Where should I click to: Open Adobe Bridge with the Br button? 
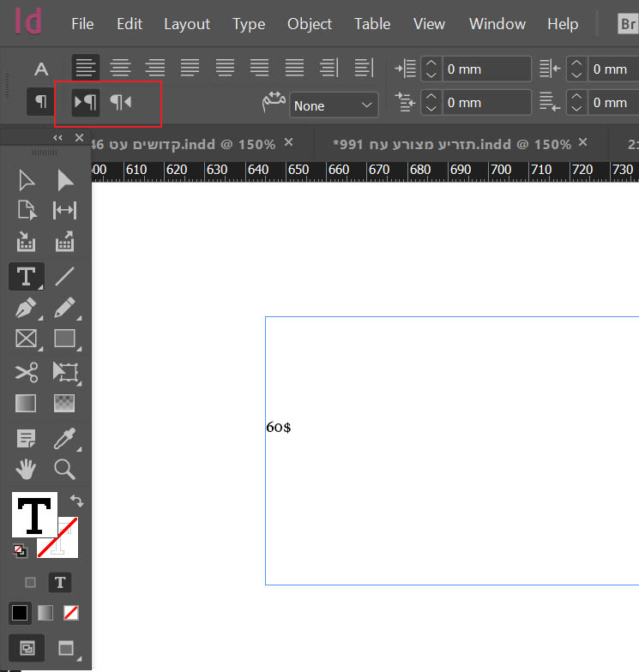(627, 24)
